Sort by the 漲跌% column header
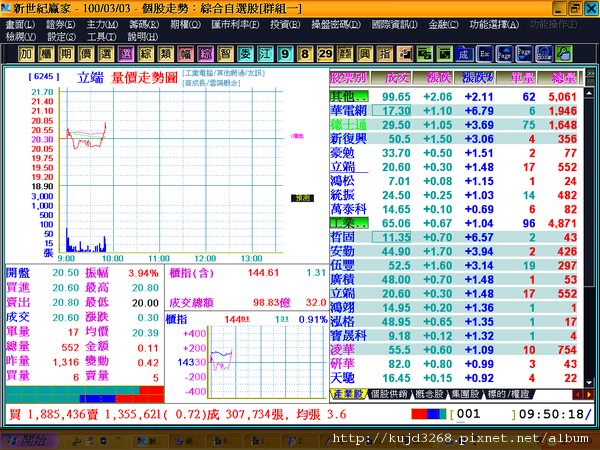600x450 pixels. click(x=474, y=78)
